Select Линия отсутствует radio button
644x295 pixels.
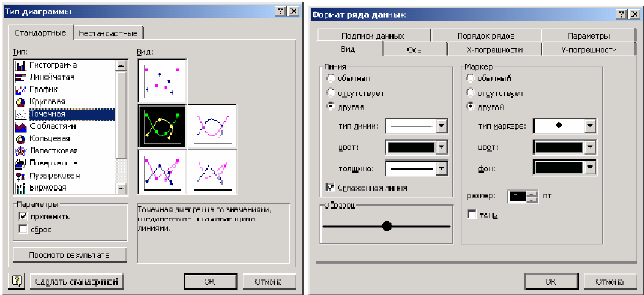[330, 92]
